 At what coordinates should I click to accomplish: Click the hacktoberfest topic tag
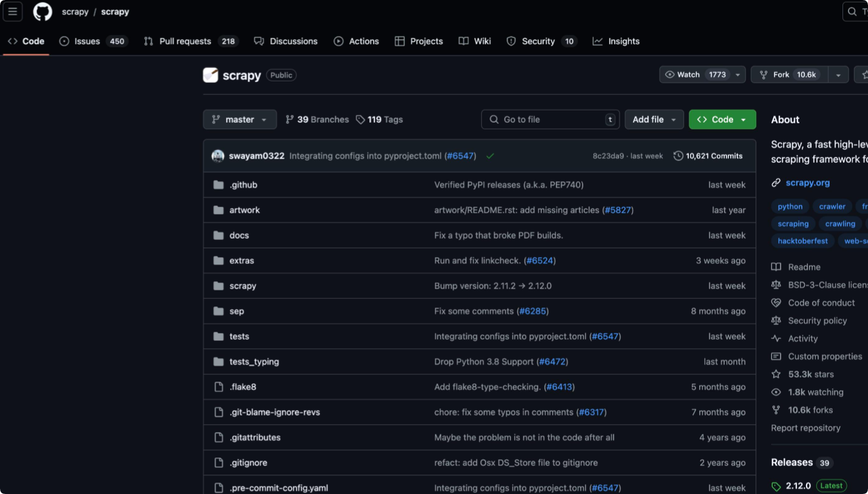803,241
